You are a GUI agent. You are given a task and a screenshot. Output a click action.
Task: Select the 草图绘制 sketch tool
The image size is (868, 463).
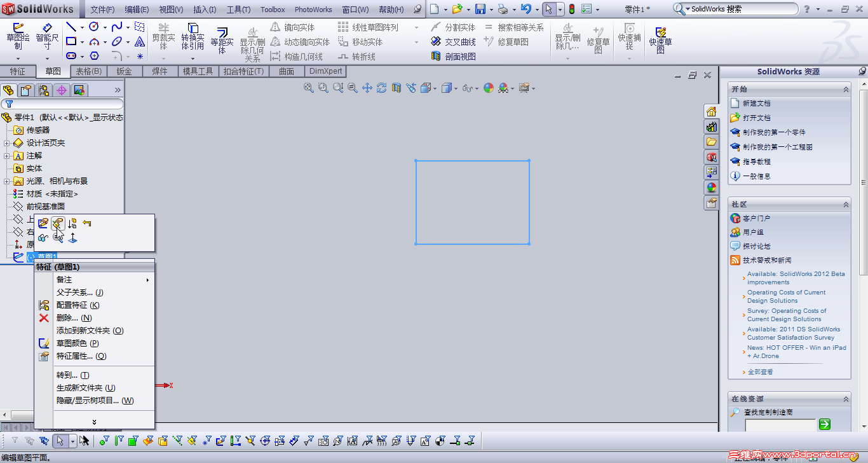click(18, 37)
